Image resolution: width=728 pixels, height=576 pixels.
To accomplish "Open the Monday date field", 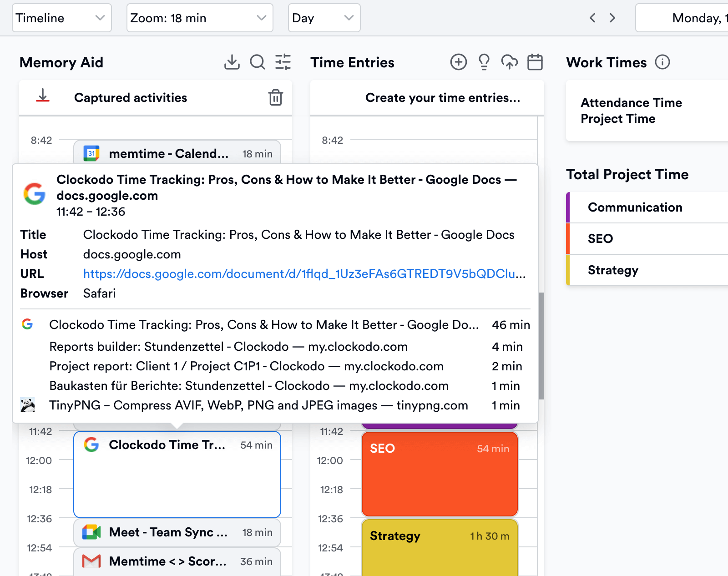I will point(682,18).
